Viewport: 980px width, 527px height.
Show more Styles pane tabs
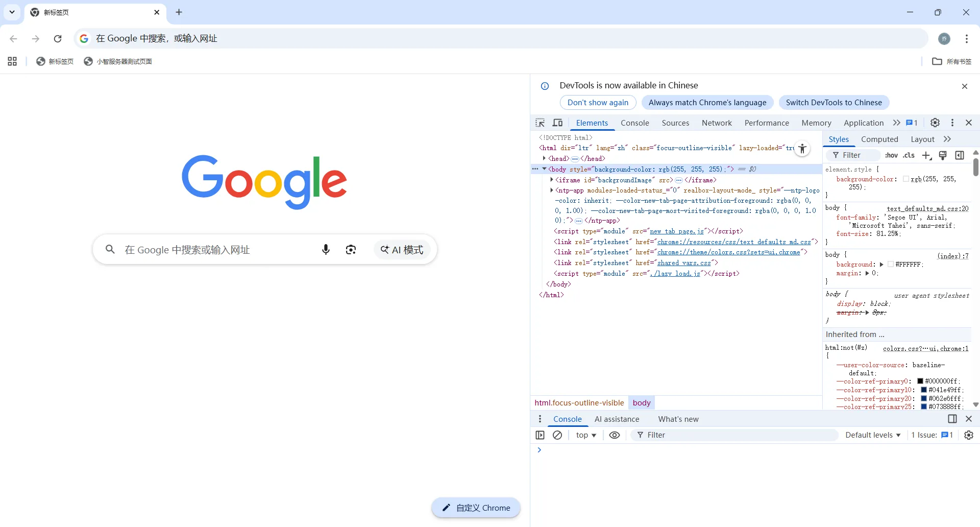947,139
